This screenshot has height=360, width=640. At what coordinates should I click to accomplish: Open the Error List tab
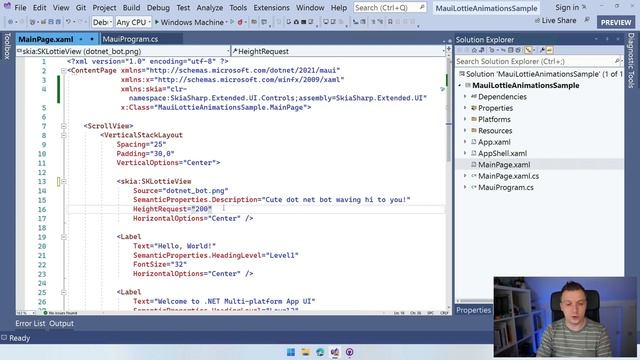point(30,323)
